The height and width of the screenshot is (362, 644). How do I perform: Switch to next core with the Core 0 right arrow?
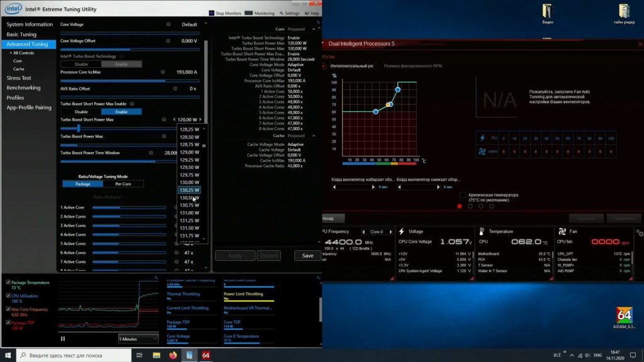pyautogui.click(x=391, y=232)
